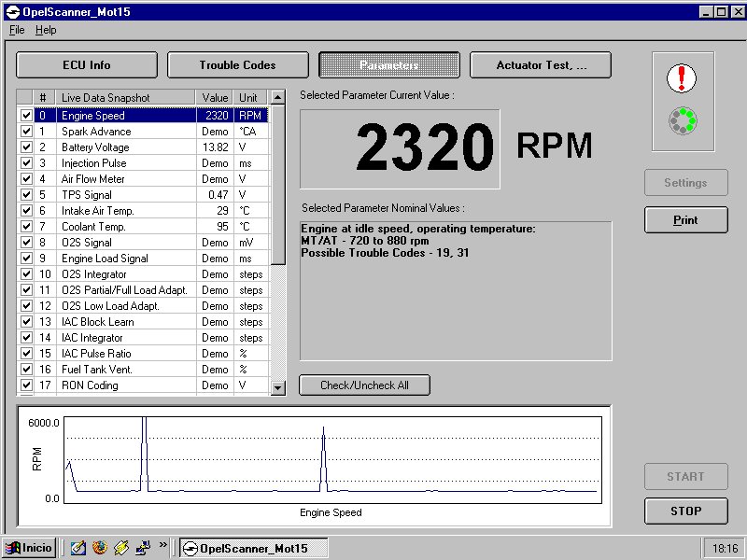Toggle the IAC Block Learn checkbox
This screenshot has width=747, height=560.
coord(26,322)
